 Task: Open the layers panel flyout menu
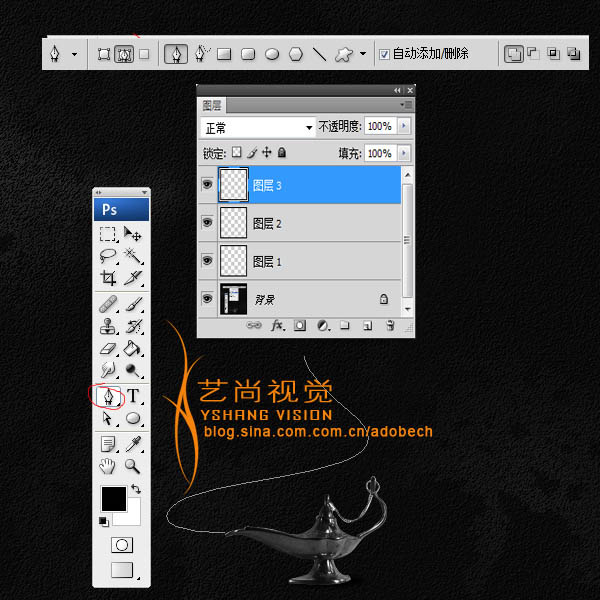[x=406, y=104]
